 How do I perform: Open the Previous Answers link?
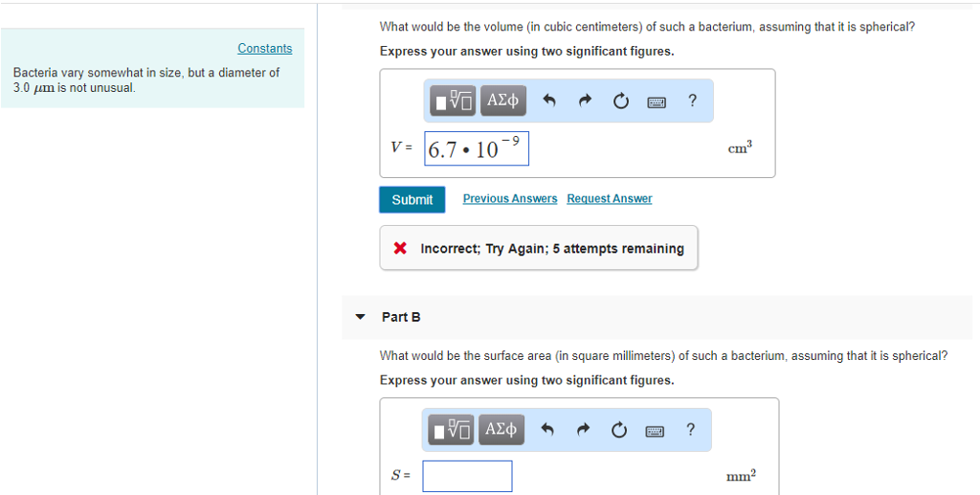click(509, 199)
